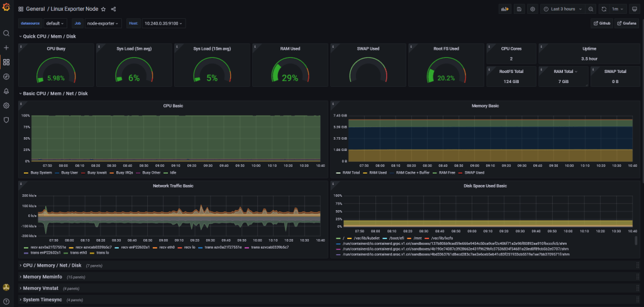This screenshot has width=644, height=307.
Task: Click the Share dashboard icon
Action: (x=113, y=9)
